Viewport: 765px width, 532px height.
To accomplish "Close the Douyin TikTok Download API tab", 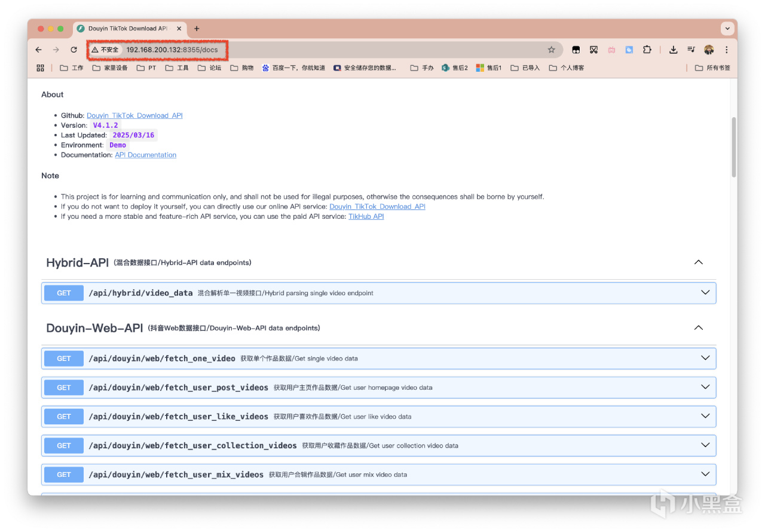I will click(x=179, y=28).
